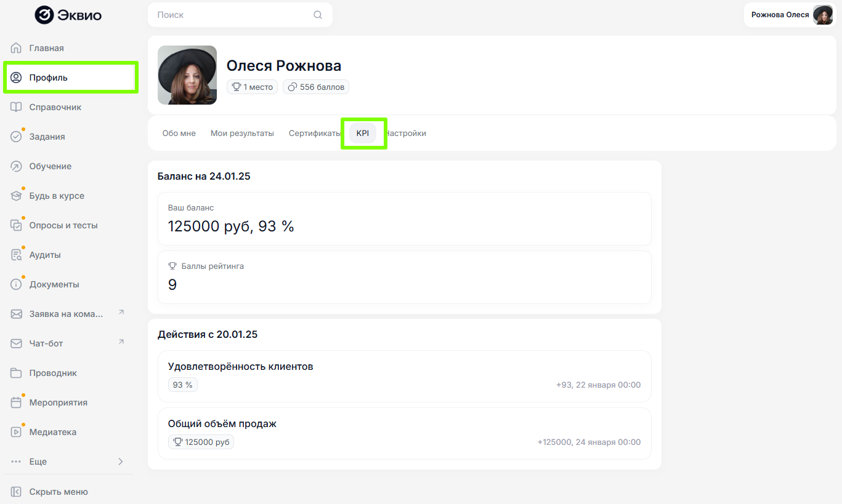Image resolution: width=842 pixels, height=504 pixels.
Task: Click the +93, 22 января 00:00 timestamp
Action: [598, 385]
